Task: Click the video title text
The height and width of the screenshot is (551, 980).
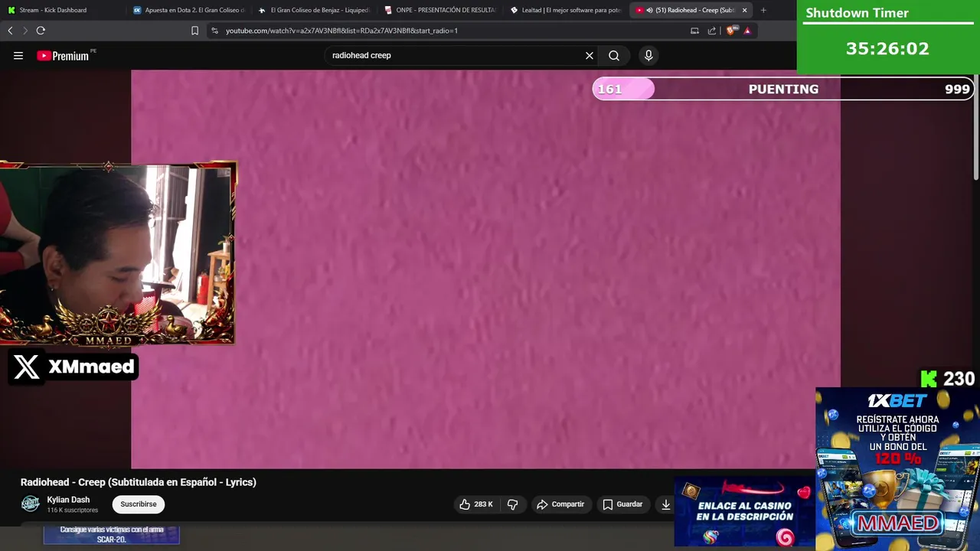Action: (139, 482)
